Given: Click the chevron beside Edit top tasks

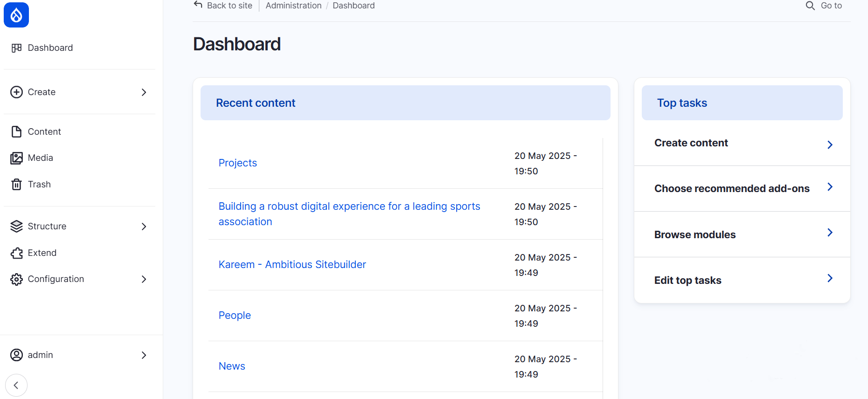Looking at the screenshot, I should pos(830,278).
